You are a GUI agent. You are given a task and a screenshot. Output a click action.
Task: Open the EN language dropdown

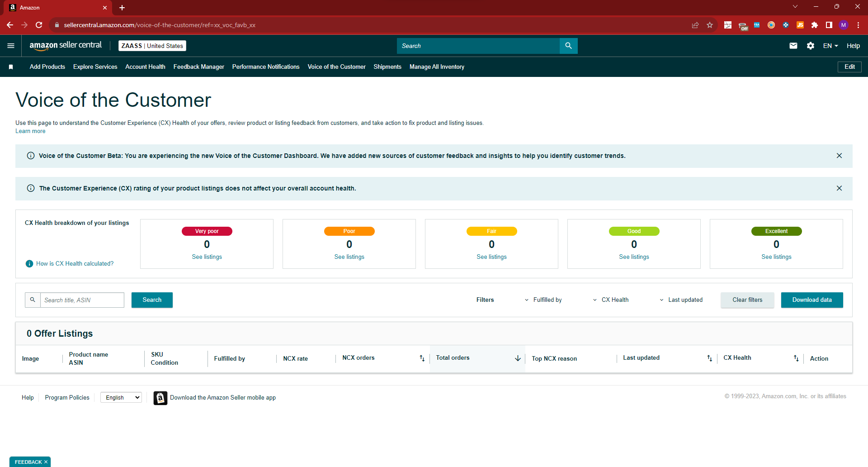point(830,46)
